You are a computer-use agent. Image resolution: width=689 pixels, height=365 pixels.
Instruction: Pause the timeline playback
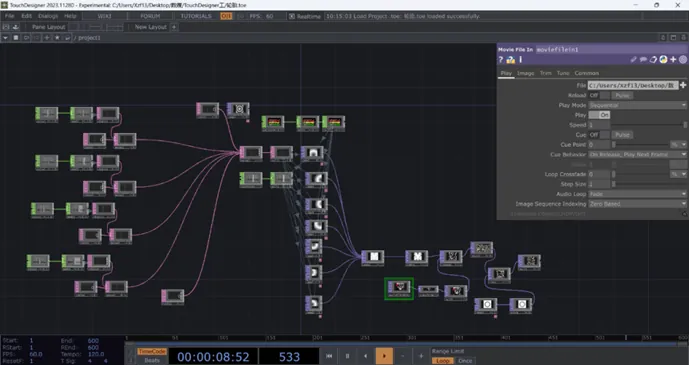click(348, 356)
